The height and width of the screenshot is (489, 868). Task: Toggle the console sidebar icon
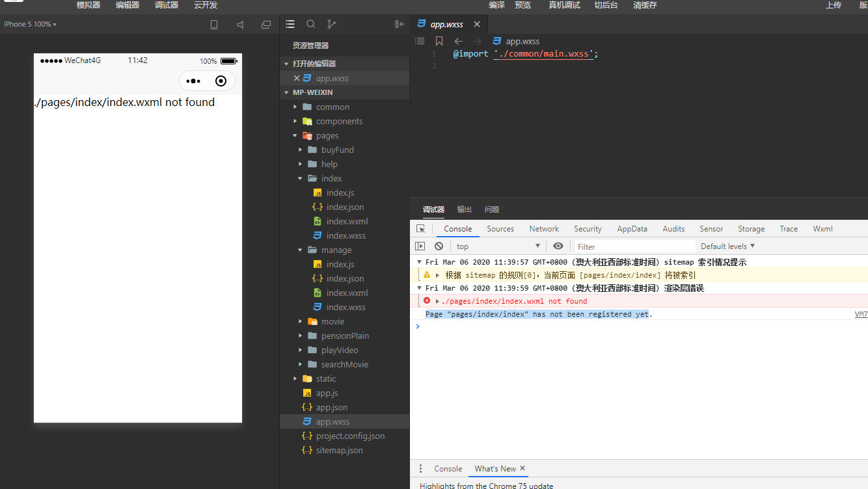coord(420,246)
